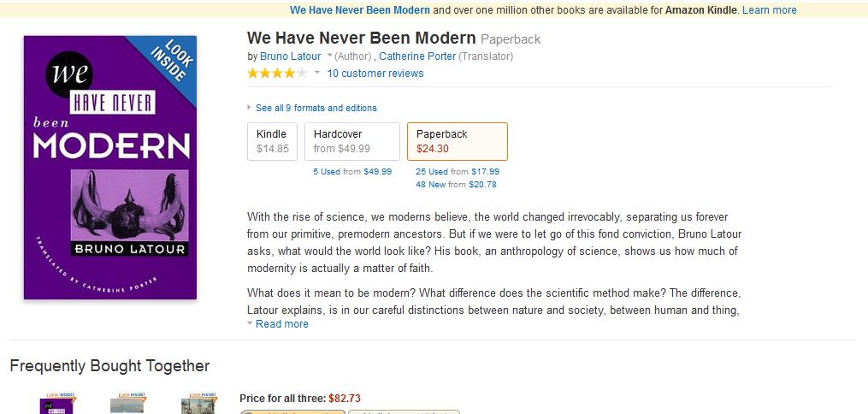Screen dimensions: 868x414
Task: Select the Paperback format for $24.30
Action: (457, 141)
